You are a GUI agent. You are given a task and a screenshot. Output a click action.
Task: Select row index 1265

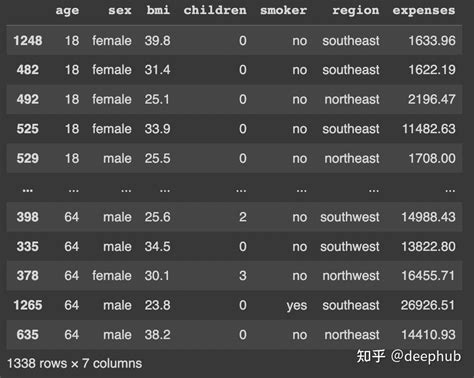pyautogui.click(x=28, y=305)
